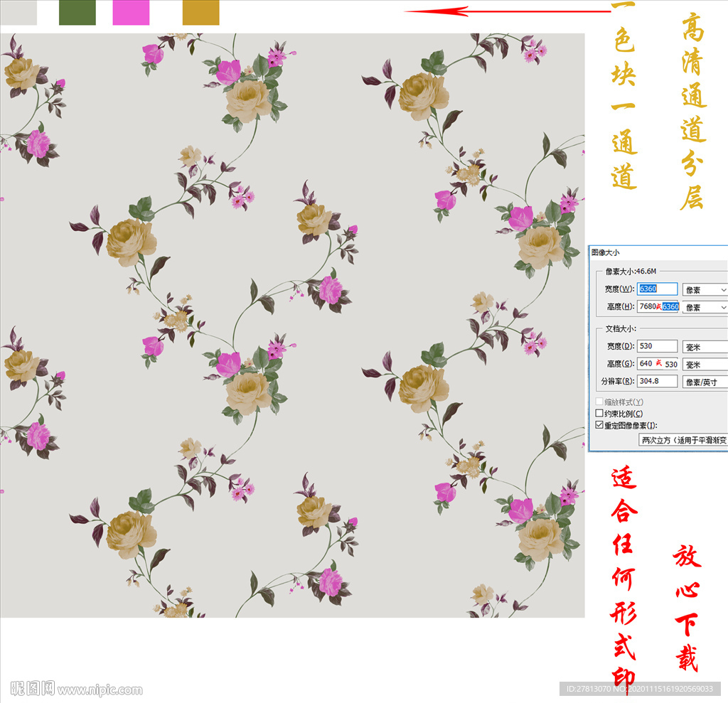Focus the document height (高度 G) field

pyautogui.click(x=657, y=364)
